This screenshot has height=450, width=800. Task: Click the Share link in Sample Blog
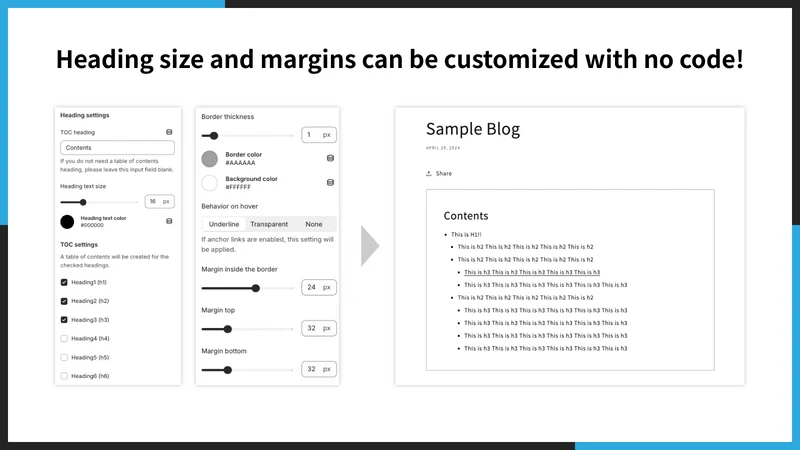[443, 173]
